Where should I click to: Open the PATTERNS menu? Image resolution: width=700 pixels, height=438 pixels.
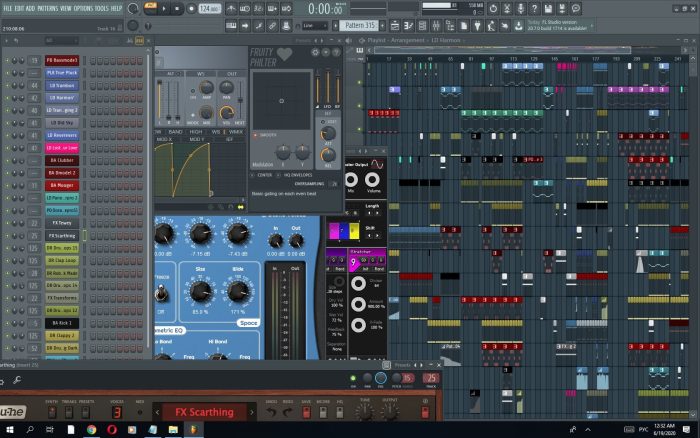[x=47, y=8]
